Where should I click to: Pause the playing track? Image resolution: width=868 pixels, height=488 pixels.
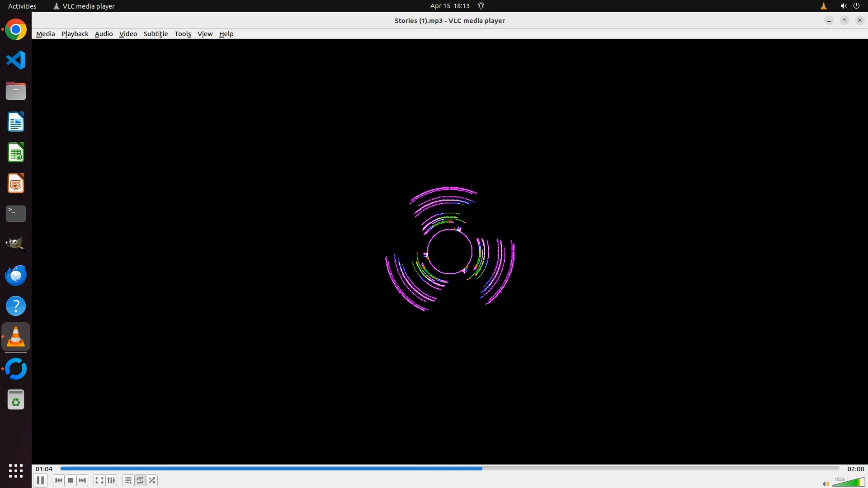(40, 480)
